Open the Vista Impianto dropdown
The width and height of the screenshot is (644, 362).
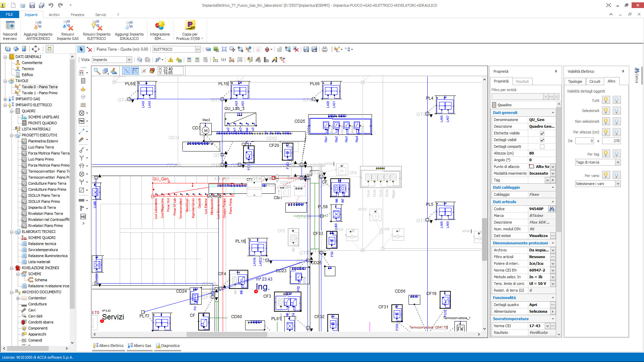pyautogui.click(x=129, y=60)
